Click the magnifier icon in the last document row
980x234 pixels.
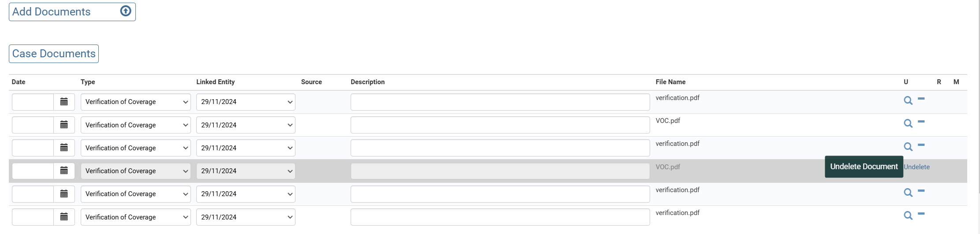(x=908, y=215)
